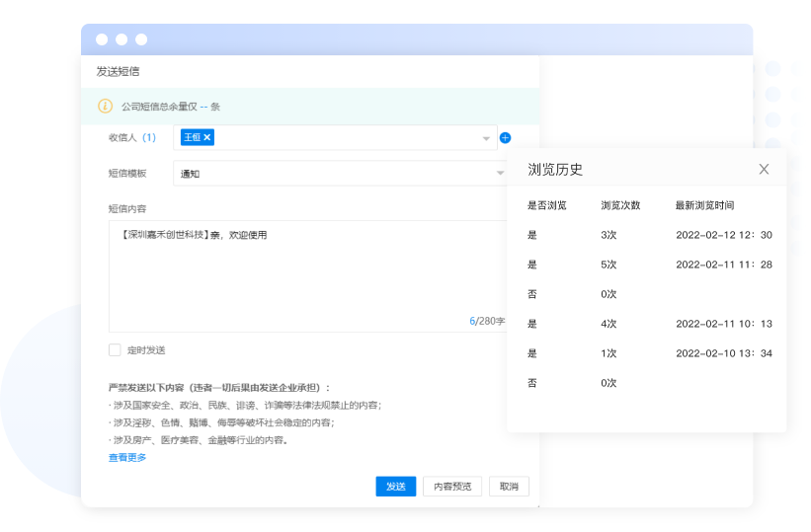Viewport: 811px width, 532px height.
Task: Open the 查看更多 link
Action: (127, 457)
